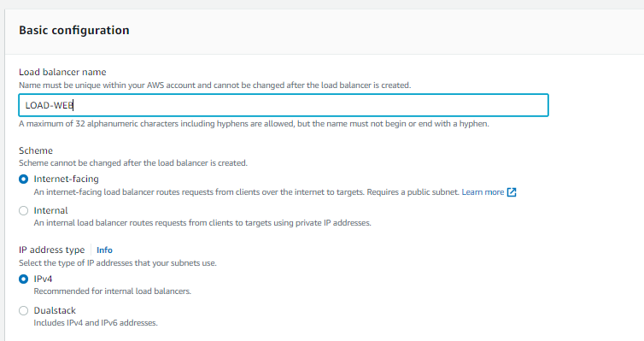Image resolution: width=644 pixels, height=341 pixels.
Task: Click the 'Select the type of IP addresses' description
Action: click(x=118, y=263)
